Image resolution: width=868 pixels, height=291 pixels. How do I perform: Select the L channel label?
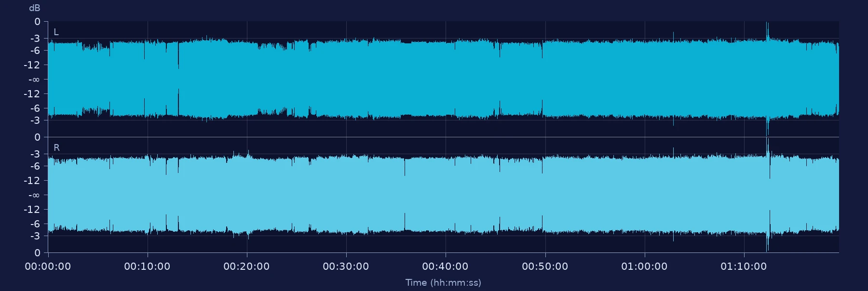[x=56, y=32]
